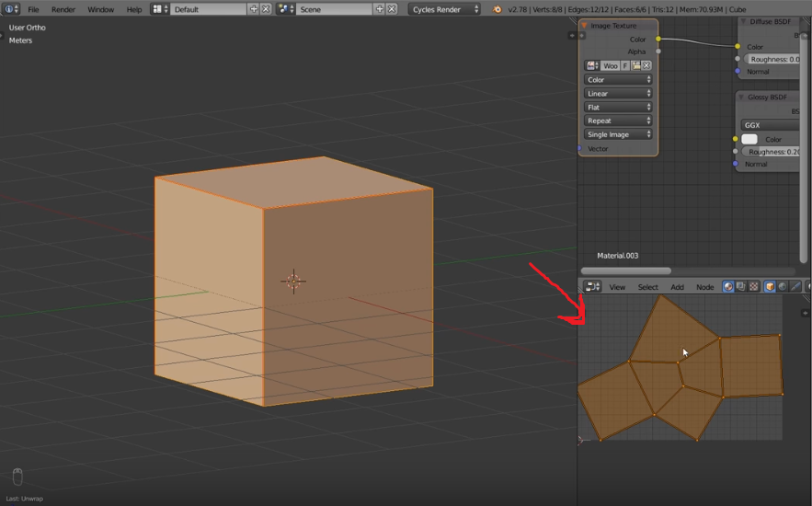Click the Image Texture Color output socket
812x506 pixels.
[x=658, y=39]
